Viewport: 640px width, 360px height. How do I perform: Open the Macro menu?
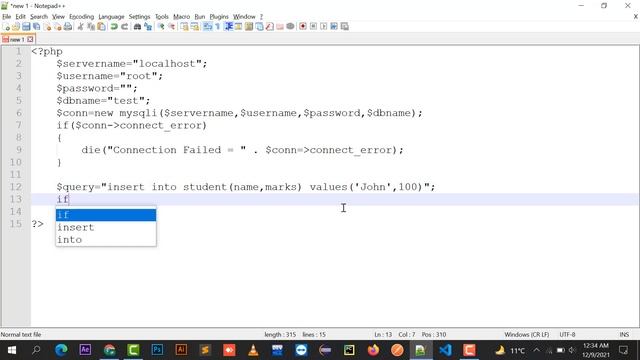[181, 17]
